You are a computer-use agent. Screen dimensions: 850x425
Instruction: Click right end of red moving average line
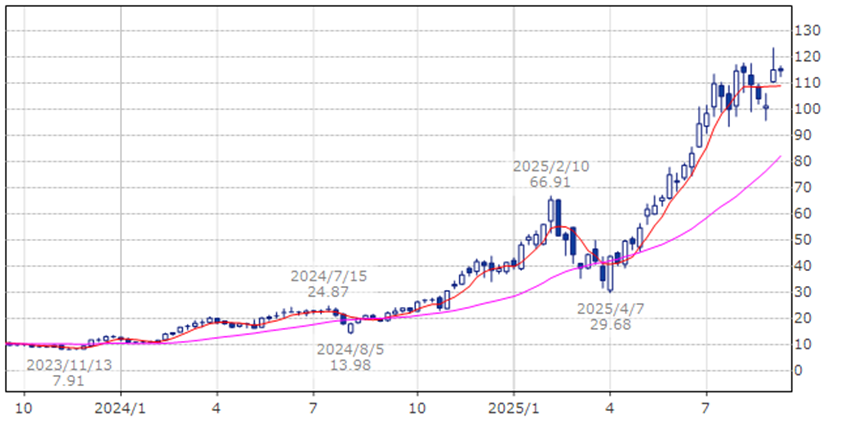click(x=780, y=86)
